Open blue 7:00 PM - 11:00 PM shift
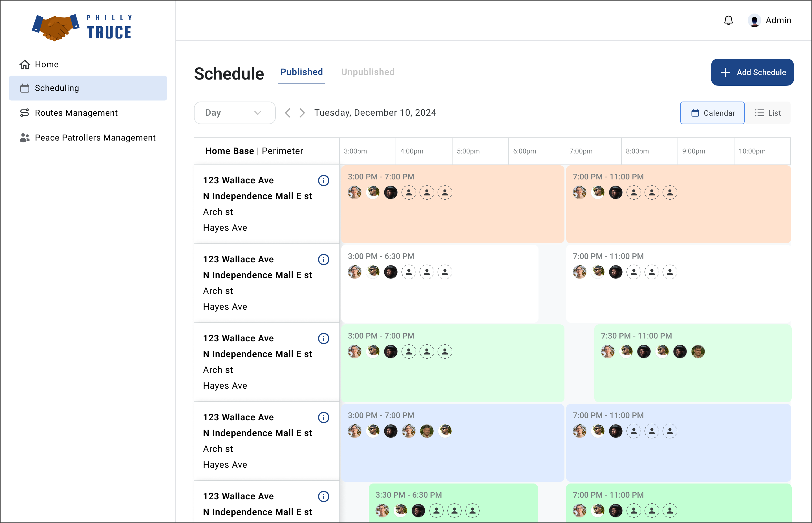The width and height of the screenshot is (812, 523). click(678, 443)
